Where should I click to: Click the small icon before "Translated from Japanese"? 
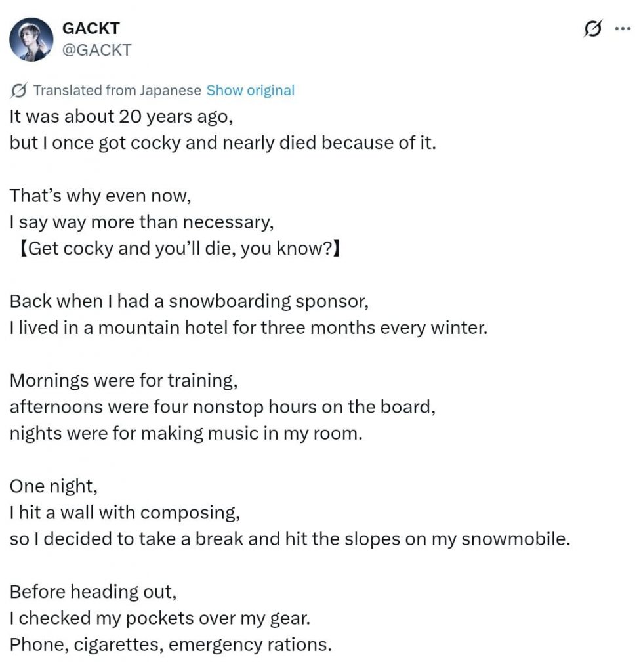coord(19,91)
